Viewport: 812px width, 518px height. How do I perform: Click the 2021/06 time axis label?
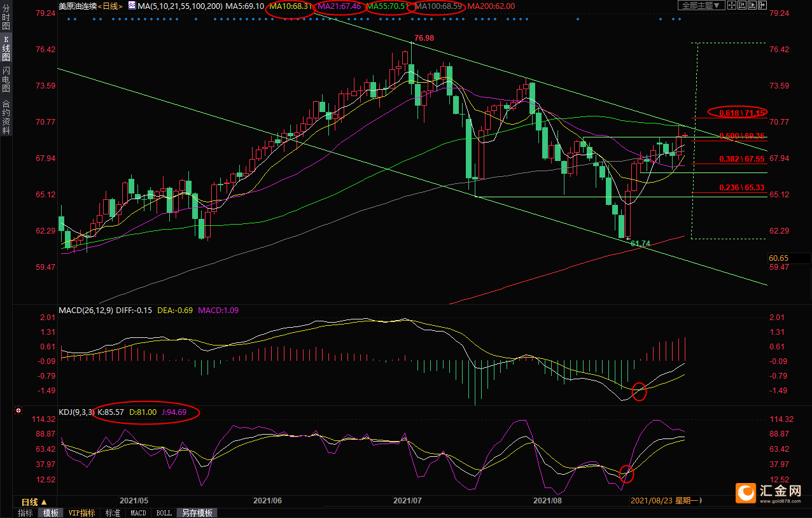point(267,501)
